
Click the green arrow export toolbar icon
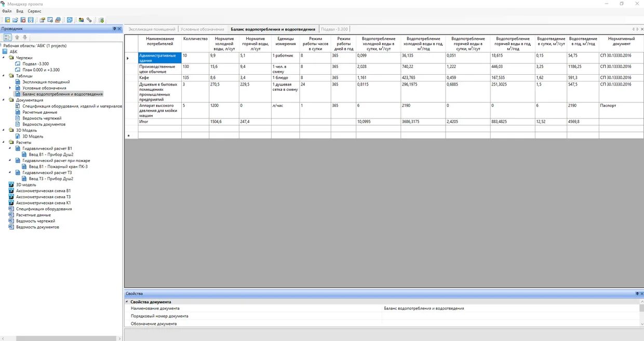pyautogui.click(x=101, y=20)
